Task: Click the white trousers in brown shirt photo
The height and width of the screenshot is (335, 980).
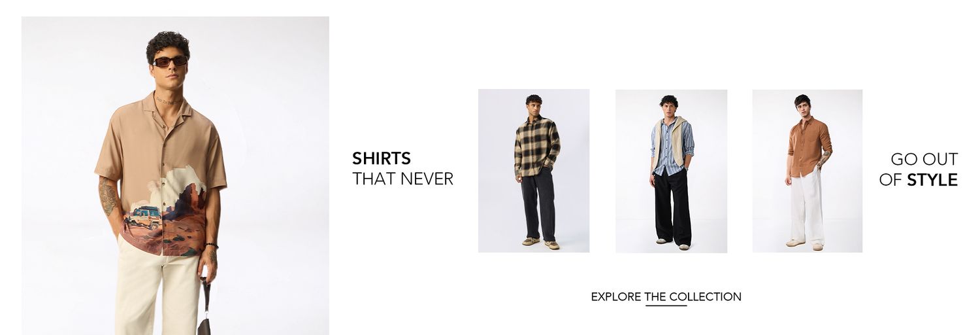Action: tap(808, 205)
